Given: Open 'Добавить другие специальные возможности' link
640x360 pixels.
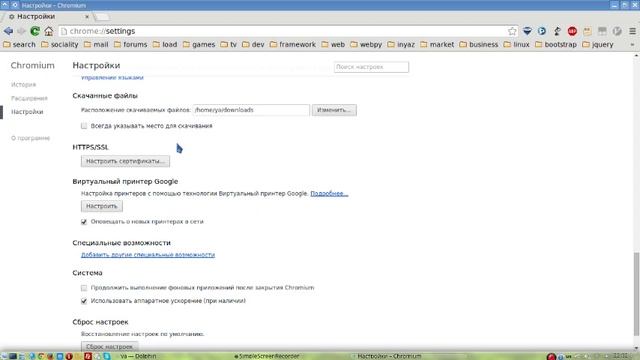Looking at the screenshot, I should pyautogui.click(x=148, y=255).
